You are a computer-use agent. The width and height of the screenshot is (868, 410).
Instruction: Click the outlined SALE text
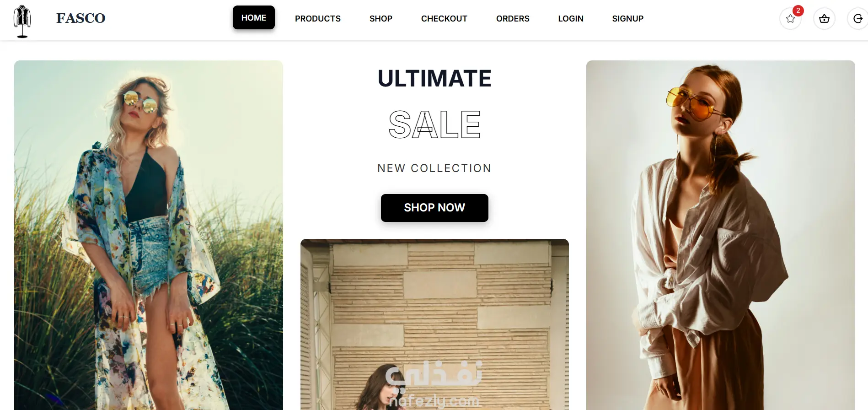(434, 124)
